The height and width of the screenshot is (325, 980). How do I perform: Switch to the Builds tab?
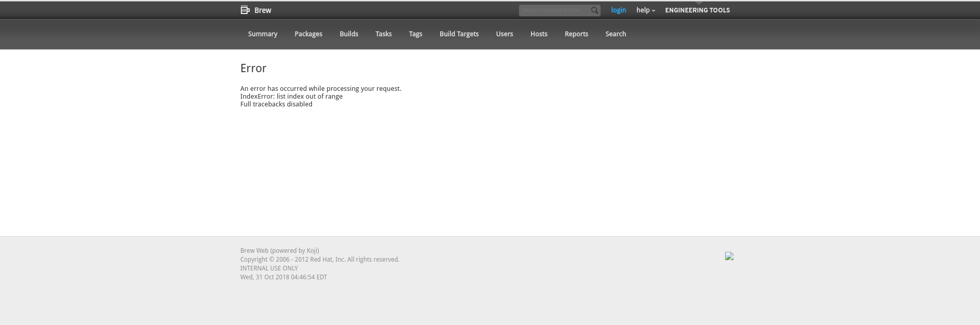[349, 34]
